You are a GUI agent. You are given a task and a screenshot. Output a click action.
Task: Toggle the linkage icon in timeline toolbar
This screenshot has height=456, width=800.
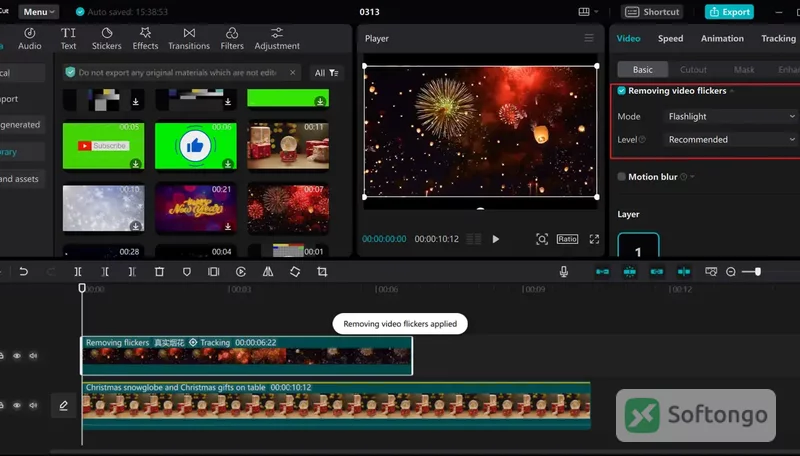click(657, 272)
